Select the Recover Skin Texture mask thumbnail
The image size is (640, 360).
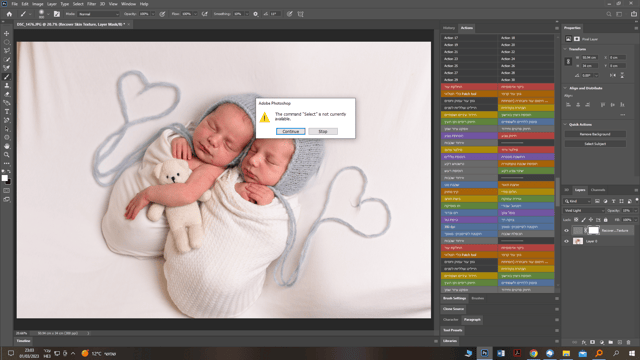coord(593,231)
